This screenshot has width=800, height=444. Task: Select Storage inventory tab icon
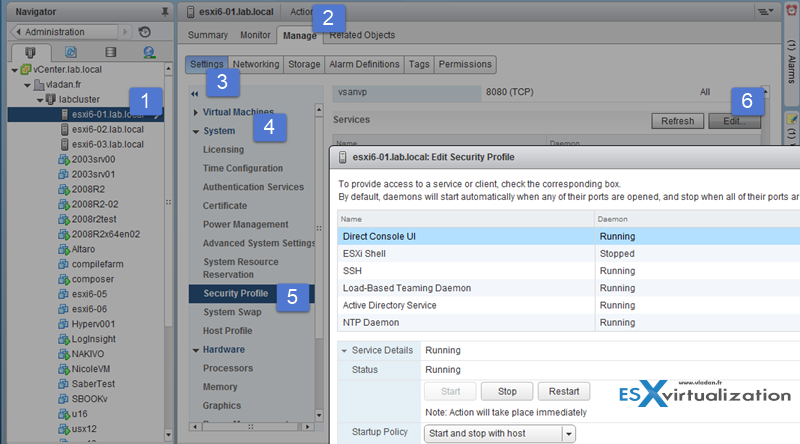110,52
